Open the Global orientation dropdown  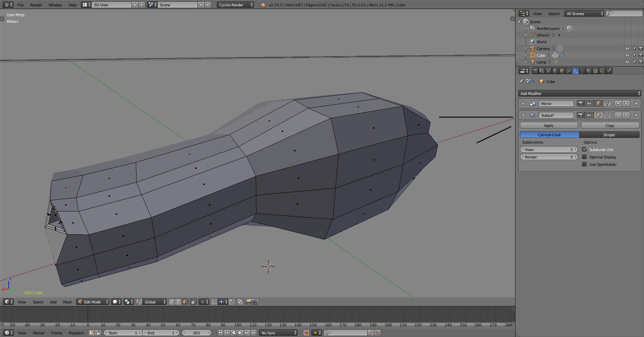[154, 302]
